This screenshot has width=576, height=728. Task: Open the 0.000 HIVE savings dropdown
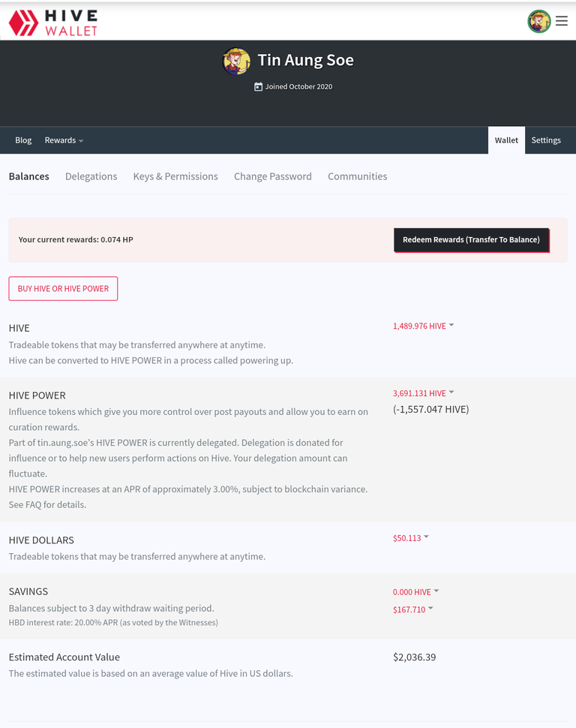coord(415,592)
